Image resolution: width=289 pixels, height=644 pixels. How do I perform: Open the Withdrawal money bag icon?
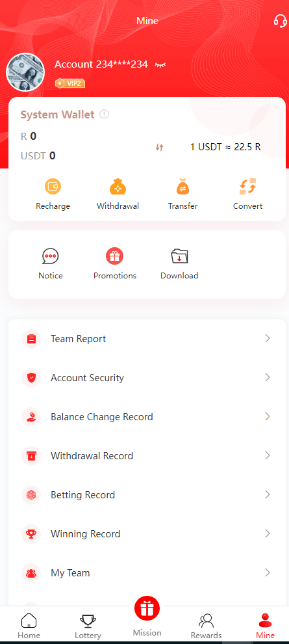[x=118, y=187]
